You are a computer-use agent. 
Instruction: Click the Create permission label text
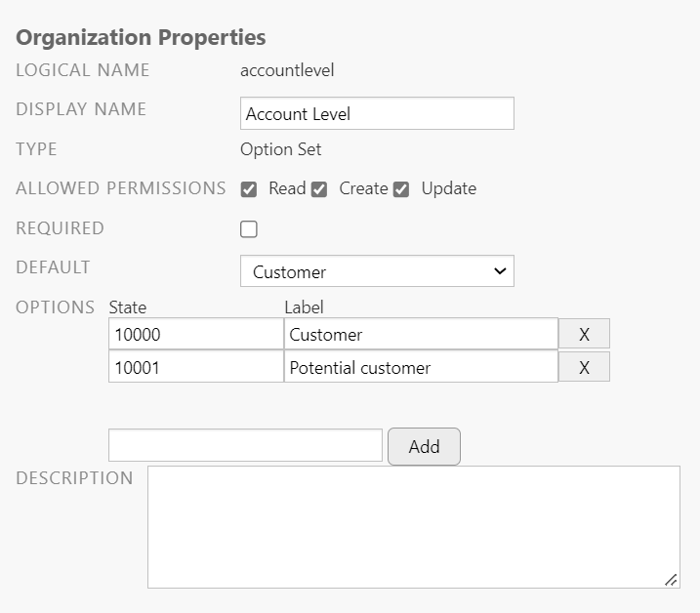[x=363, y=188]
